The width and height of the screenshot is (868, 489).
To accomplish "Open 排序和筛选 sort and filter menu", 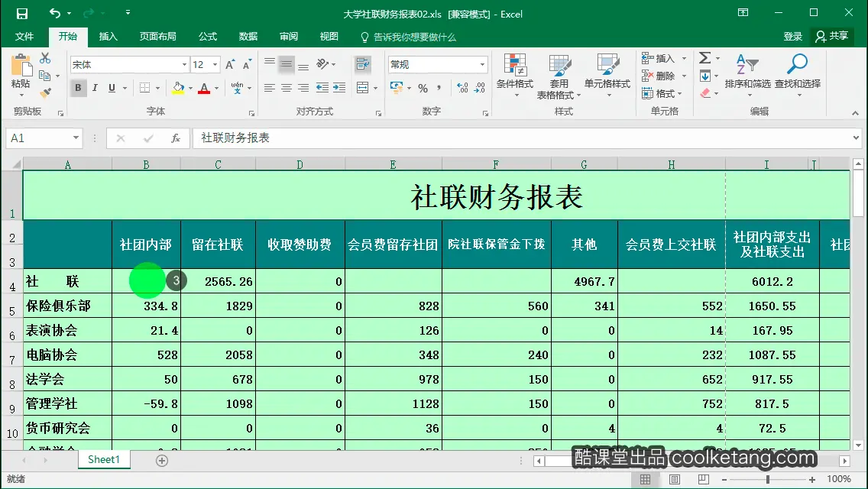I will (747, 76).
